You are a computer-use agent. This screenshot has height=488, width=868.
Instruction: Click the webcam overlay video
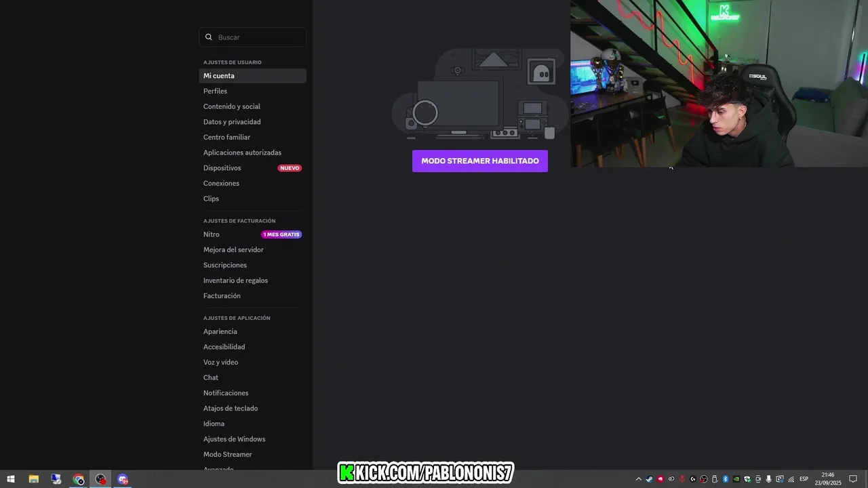click(x=719, y=83)
